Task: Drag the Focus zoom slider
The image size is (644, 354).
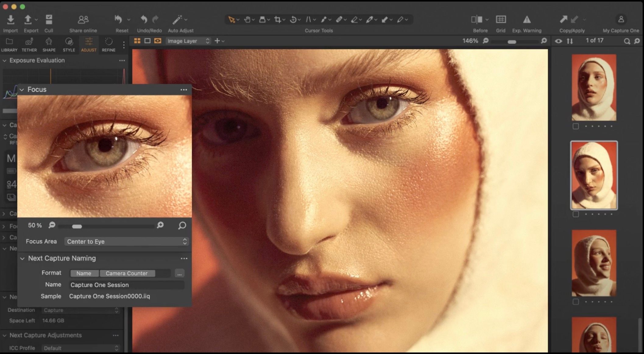Action: pyautogui.click(x=77, y=225)
